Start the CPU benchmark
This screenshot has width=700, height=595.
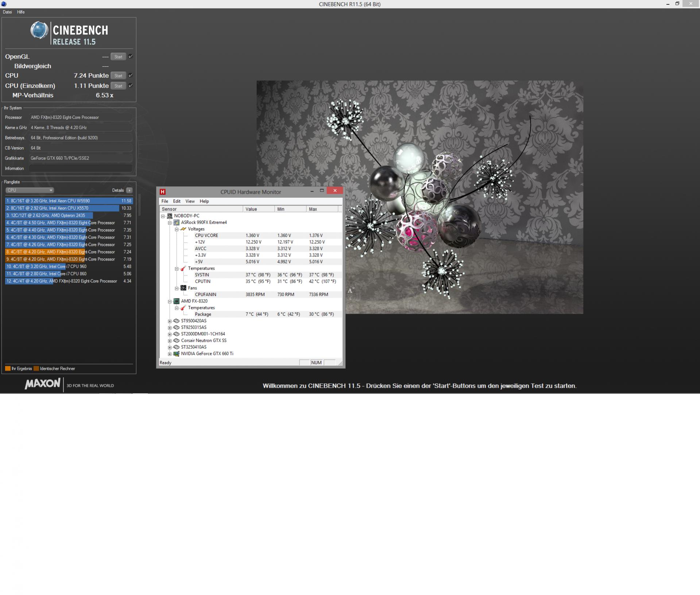(x=118, y=76)
